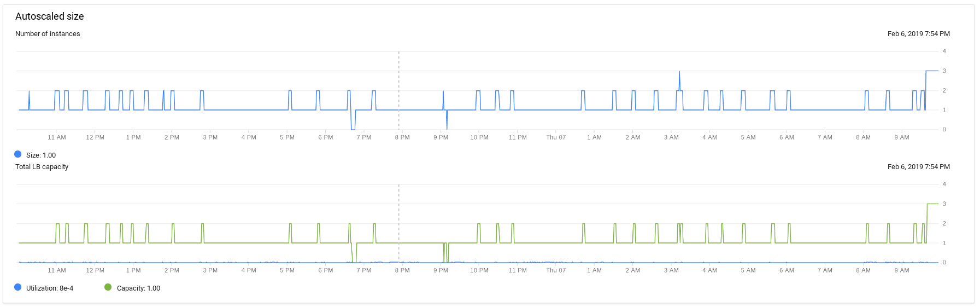Image resolution: width=980 pixels, height=307 pixels.
Task: Click the green Capacity legend dot
Action: coord(108,287)
